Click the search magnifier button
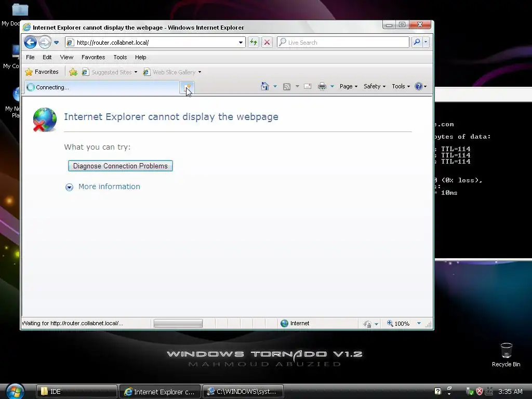The height and width of the screenshot is (399, 532). (x=417, y=42)
